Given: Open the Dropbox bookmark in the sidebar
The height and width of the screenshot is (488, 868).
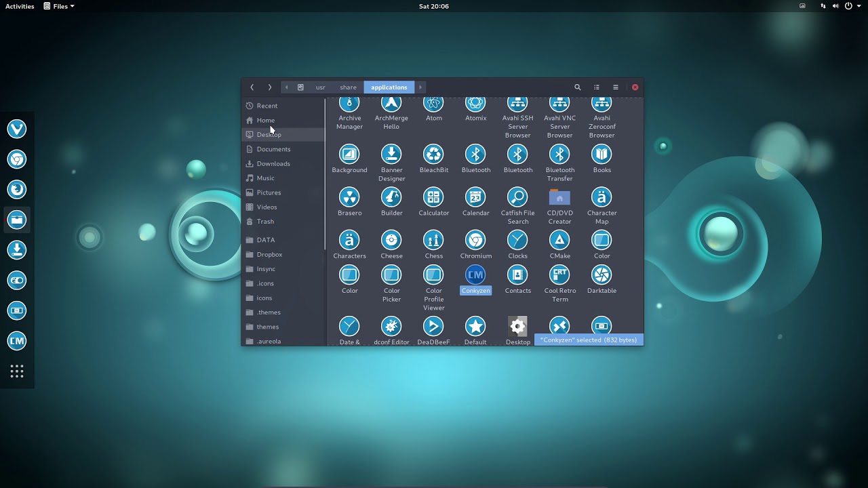Looking at the screenshot, I should [x=283, y=255].
